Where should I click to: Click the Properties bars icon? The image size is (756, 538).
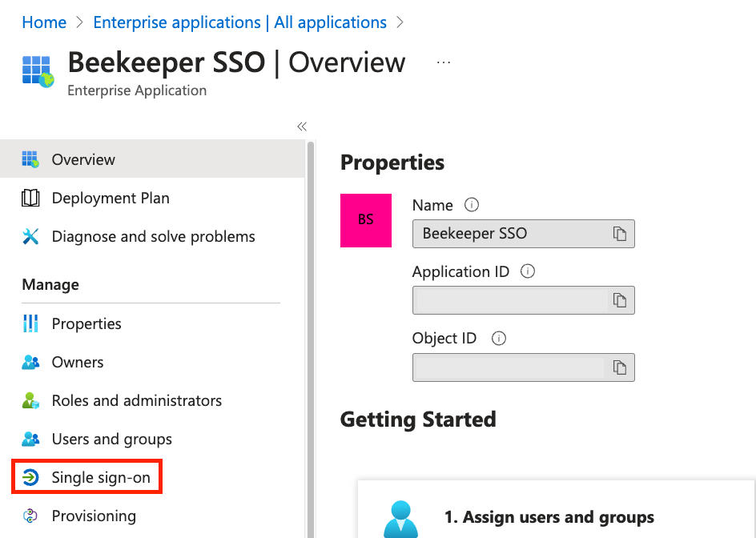[30, 323]
